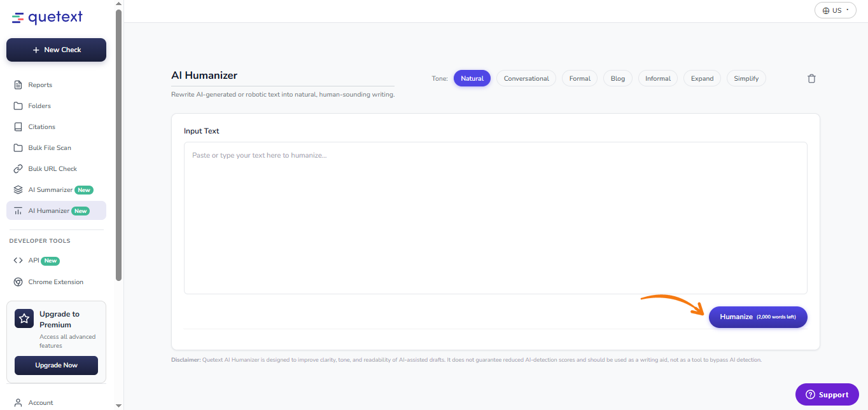Click the Upgrade to Premium star icon

point(24,319)
